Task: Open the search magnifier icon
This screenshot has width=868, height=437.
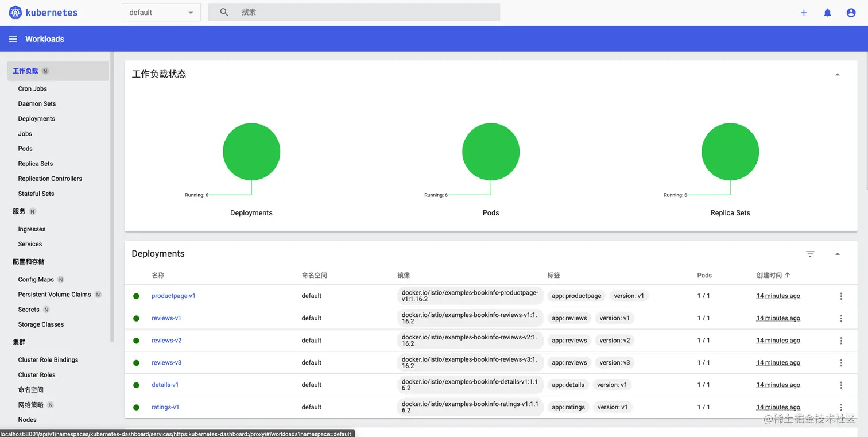Action: (224, 11)
